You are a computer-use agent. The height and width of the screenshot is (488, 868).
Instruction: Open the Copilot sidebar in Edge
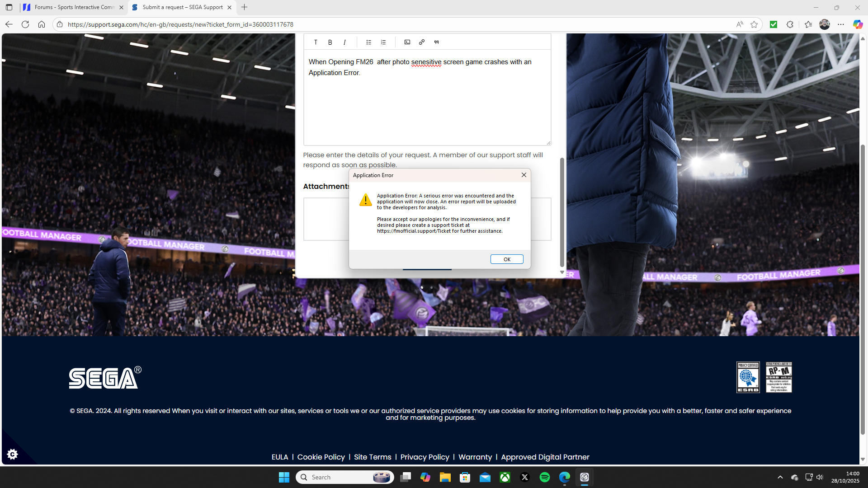click(858, 24)
